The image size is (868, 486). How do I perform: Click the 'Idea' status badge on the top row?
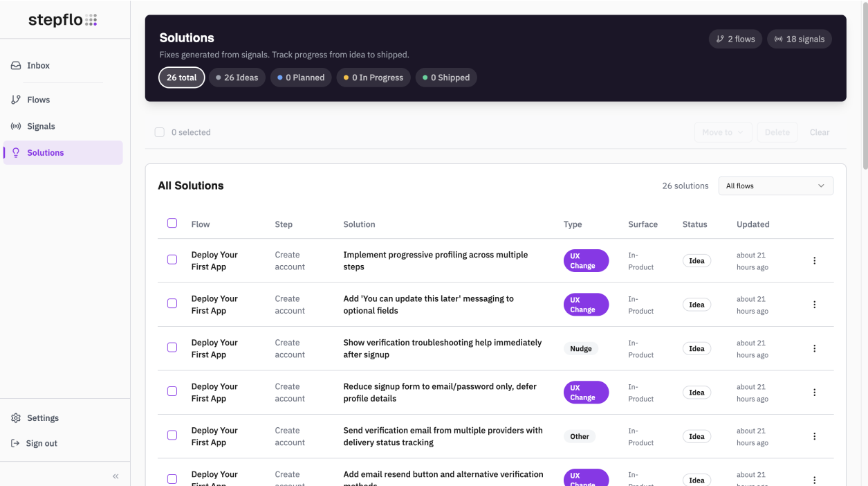tap(696, 260)
